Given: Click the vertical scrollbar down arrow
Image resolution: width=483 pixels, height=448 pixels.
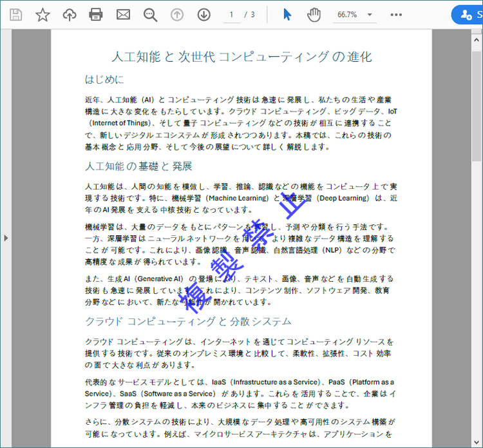Looking at the screenshot, I should [476, 441].
